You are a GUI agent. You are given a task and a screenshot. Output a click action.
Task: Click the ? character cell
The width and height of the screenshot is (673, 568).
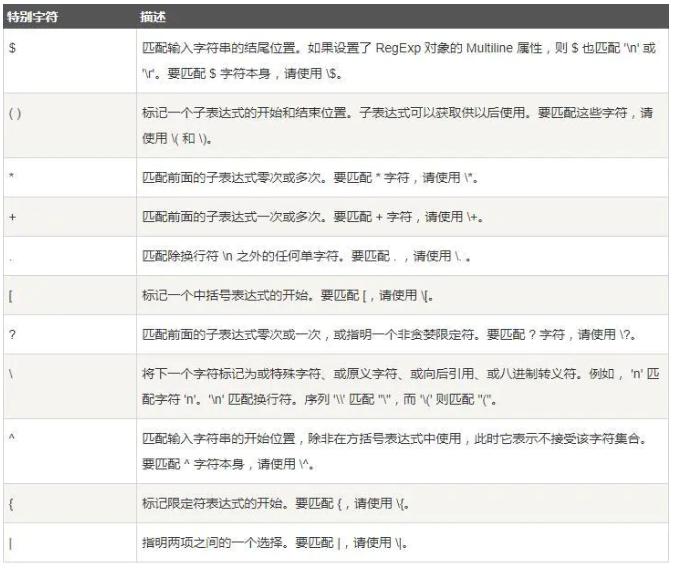[10, 335]
